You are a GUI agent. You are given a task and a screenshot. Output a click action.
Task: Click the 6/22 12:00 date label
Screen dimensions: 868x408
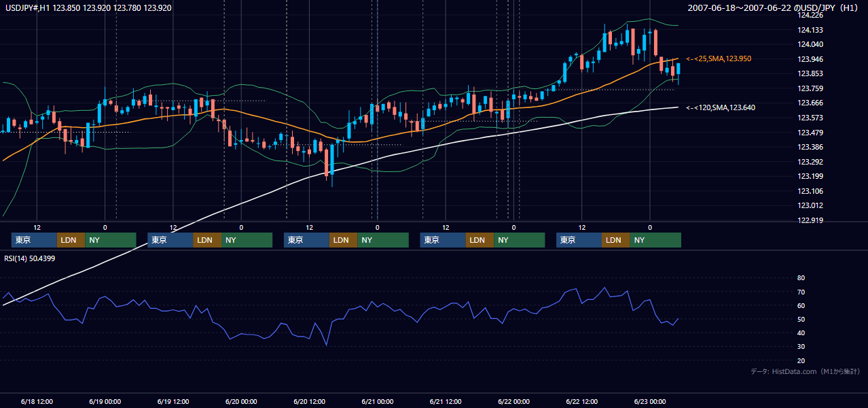581,402
